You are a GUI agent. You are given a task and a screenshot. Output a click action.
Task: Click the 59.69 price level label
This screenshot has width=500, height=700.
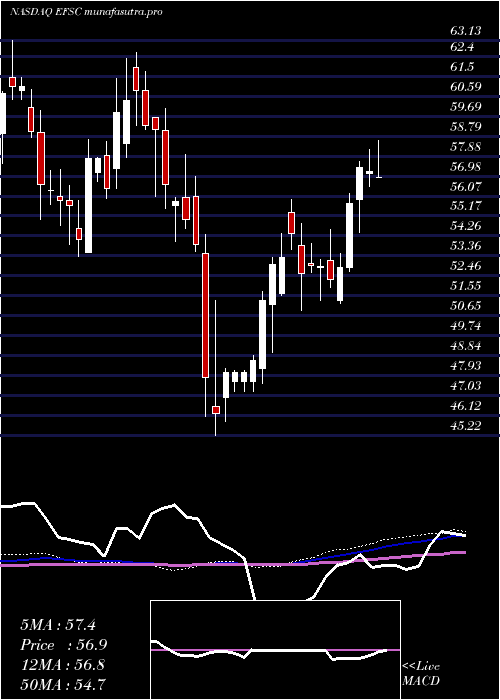(x=466, y=107)
